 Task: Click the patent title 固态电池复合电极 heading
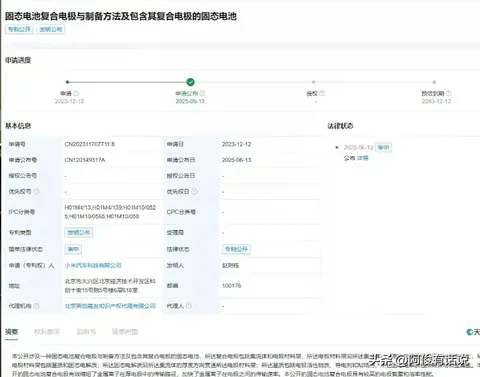coord(121,16)
